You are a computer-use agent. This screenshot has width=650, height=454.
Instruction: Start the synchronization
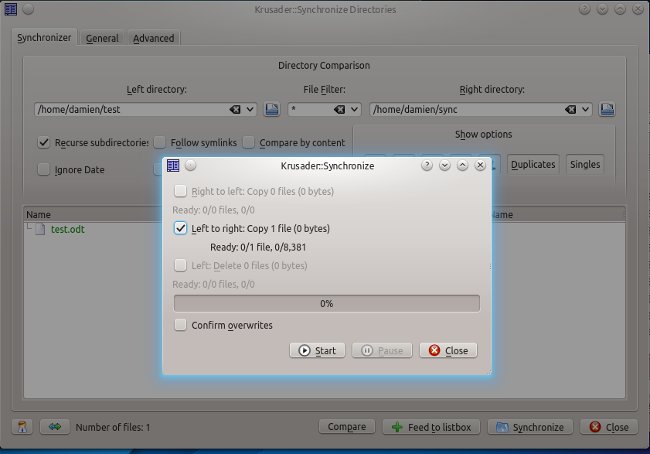click(x=317, y=350)
